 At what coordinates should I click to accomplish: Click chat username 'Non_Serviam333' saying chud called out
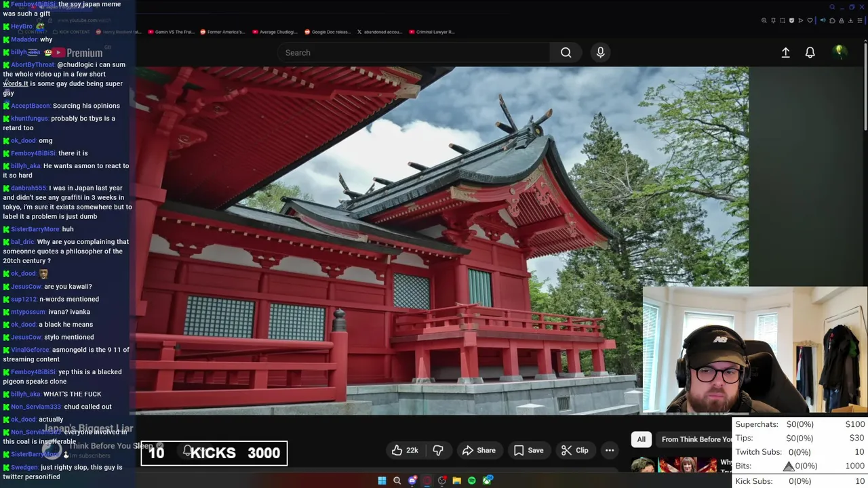pyautogui.click(x=36, y=407)
